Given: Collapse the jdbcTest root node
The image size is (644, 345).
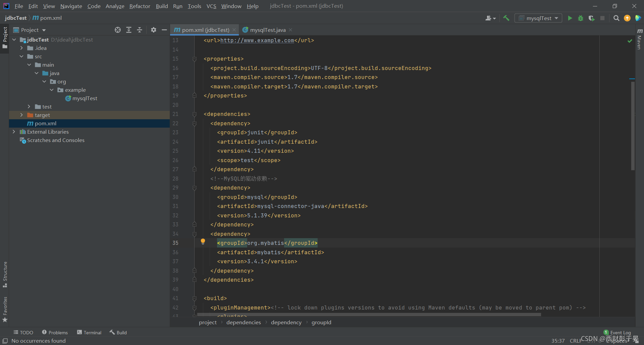Looking at the screenshot, I should (14, 40).
